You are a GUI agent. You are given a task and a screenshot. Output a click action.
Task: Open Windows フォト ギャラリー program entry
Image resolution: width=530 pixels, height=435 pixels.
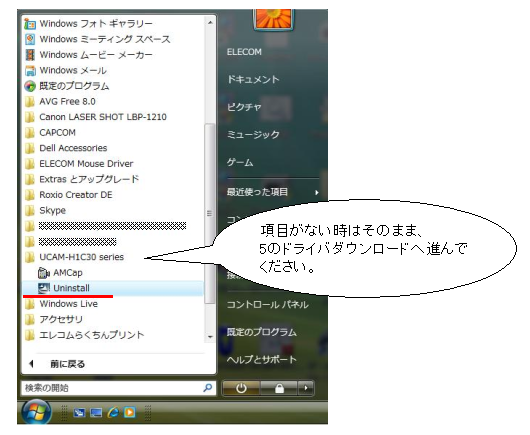click(96, 24)
